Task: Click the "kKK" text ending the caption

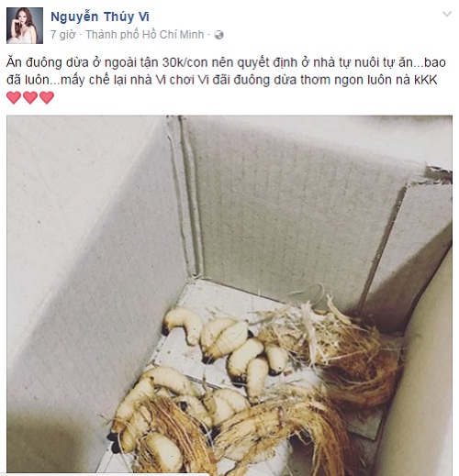Action: coord(426,80)
